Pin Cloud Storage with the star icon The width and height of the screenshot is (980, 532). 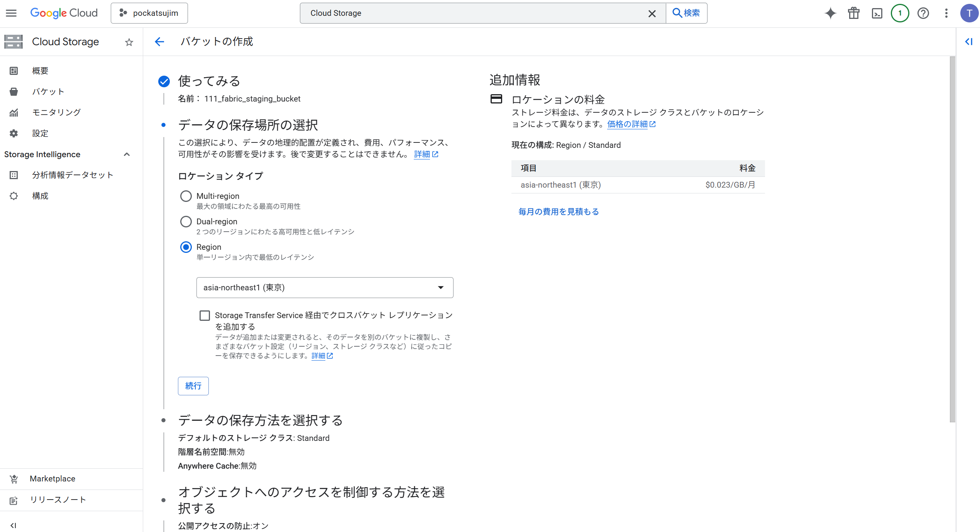pos(129,42)
